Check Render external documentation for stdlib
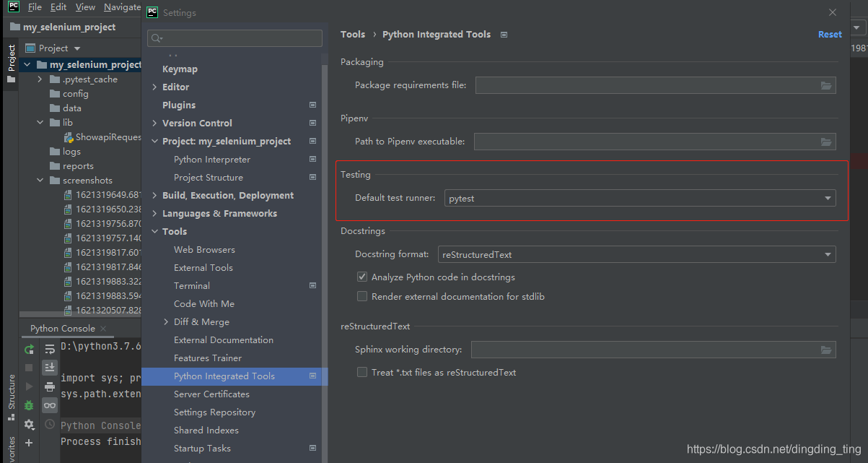The height and width of the screenshot is (463, 868). 362,296
